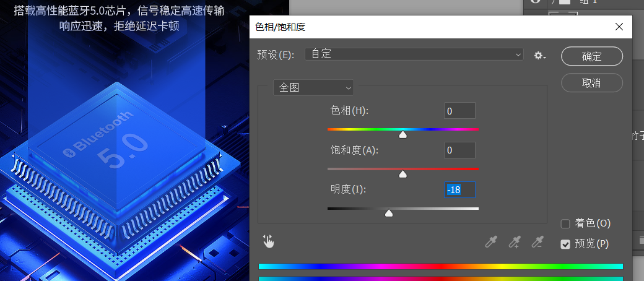
Task: Select the Add to Sample eyedropper
Action: 514,242
